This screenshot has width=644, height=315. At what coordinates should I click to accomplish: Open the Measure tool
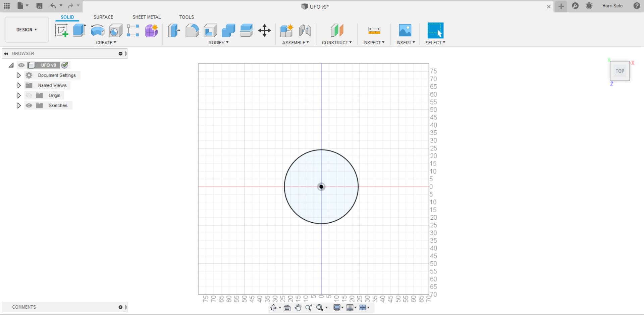point(374,31)
